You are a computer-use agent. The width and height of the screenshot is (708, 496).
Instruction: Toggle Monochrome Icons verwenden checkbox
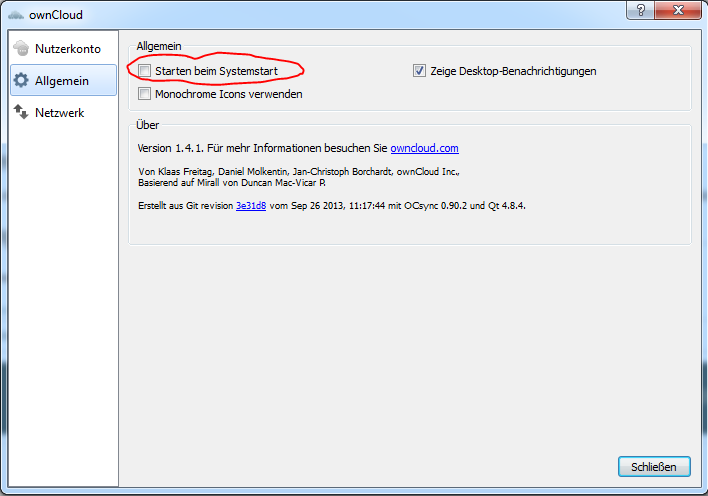[144, 94]
